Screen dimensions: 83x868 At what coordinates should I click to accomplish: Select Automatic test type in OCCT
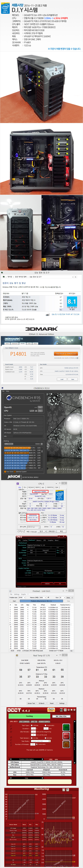coord(46,725)
